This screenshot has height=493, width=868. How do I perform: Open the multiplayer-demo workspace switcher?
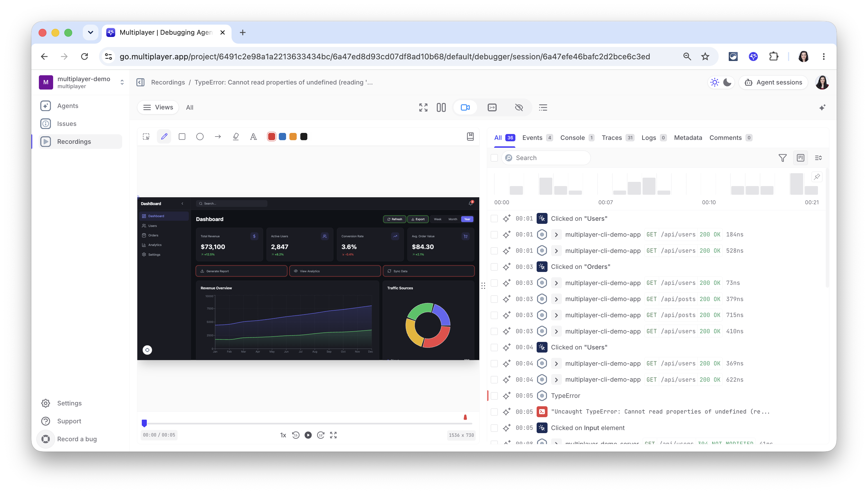tap(82, 82)
